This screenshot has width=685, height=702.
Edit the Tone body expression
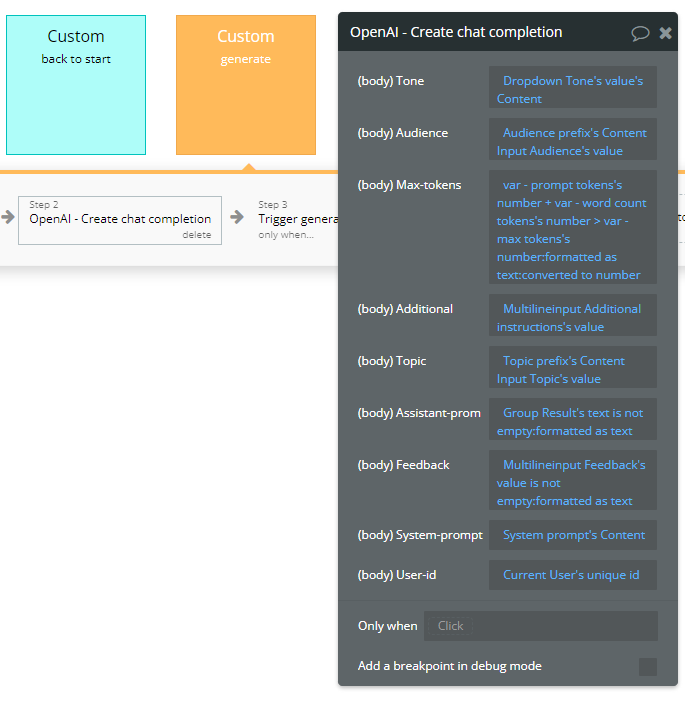[573, 87]
